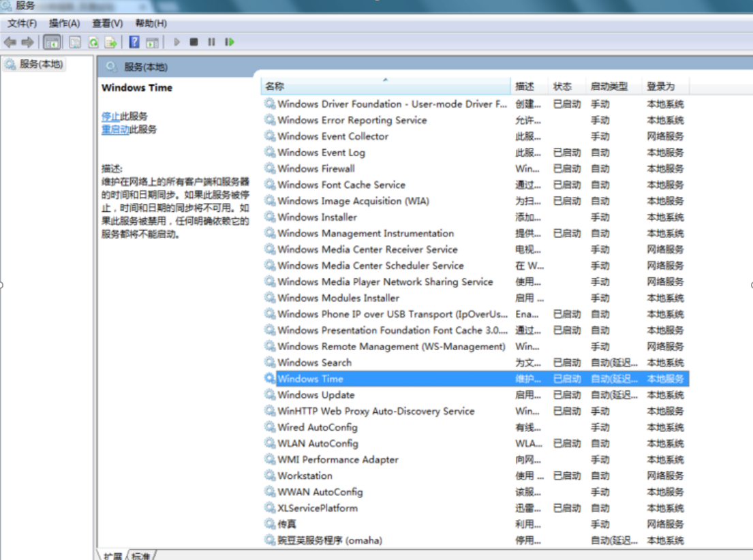Screen dimensions: 753x560
Task: Refresh the services list via toolbar icon
Action: click(x=93, y=43)
